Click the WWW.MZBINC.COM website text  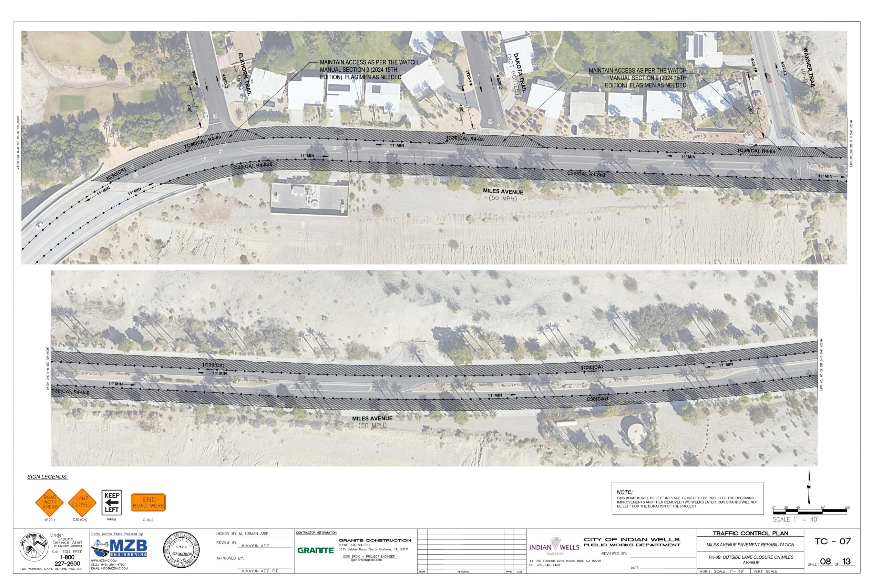click(104, 561)
